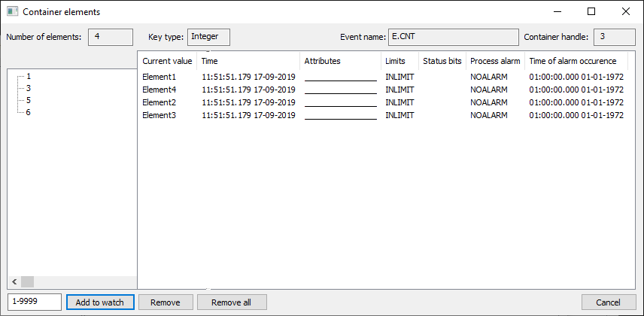Click the Container elements window icon

point(12,12)
